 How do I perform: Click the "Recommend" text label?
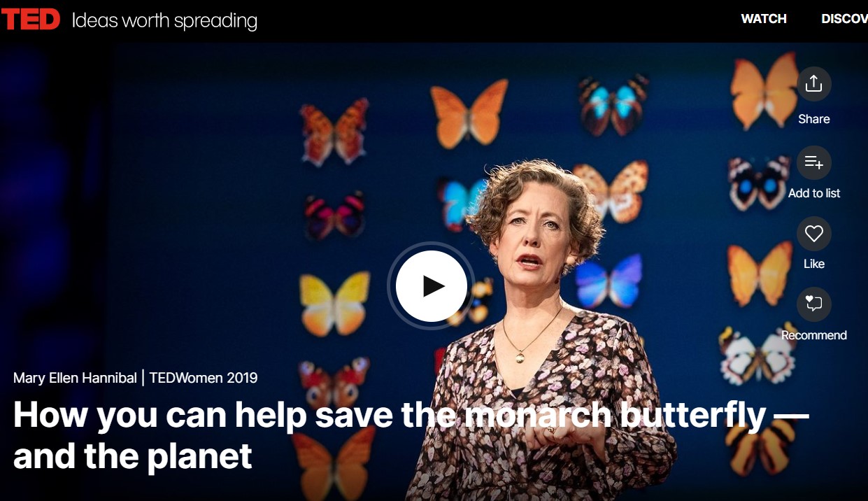pyautogui.click(x=814, y=335)
